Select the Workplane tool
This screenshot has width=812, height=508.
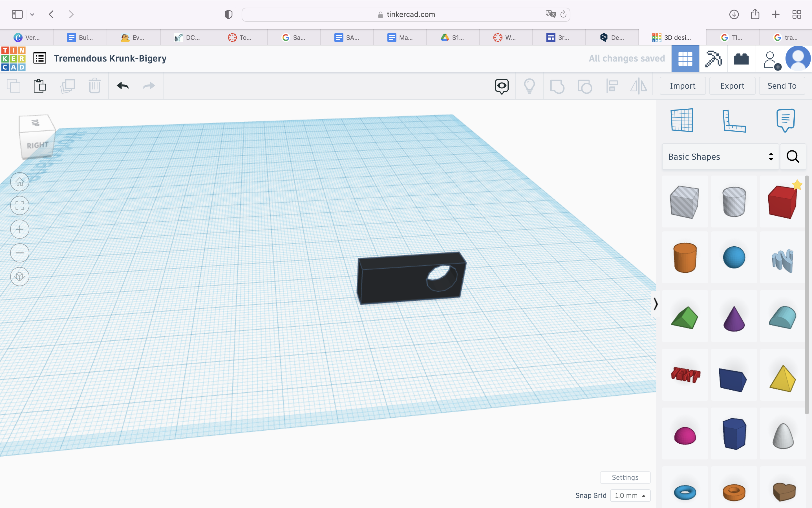tap(682, 120)
